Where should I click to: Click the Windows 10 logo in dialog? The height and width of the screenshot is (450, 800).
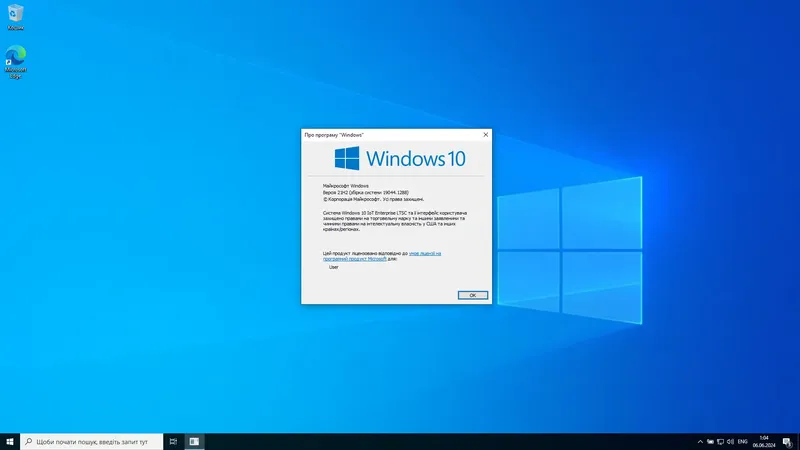pyautogui.click(x=400, y=158)
